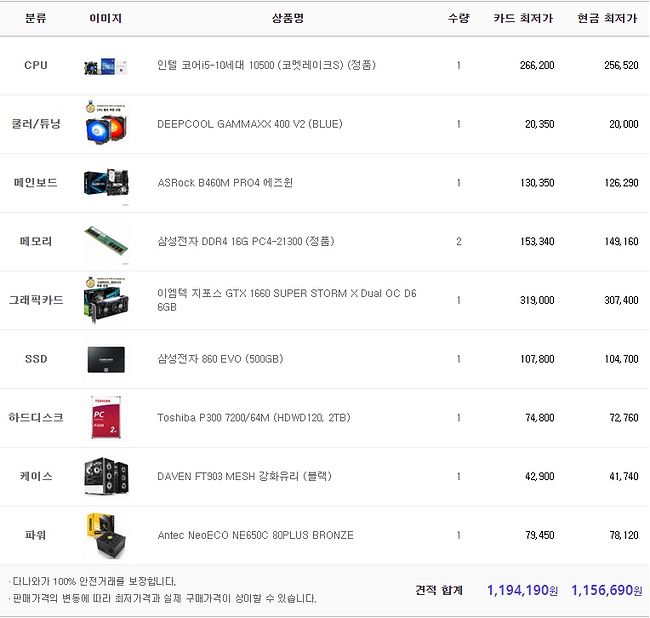Select the 판매가격의 변동에 따라 notice line

click(x=162, y=599)
